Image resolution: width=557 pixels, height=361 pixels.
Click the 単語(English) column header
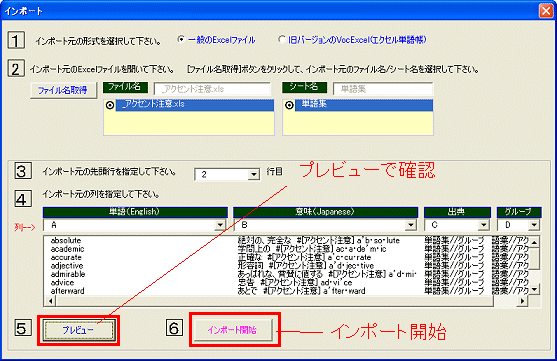pyautogui.click(x=135, y=212)
